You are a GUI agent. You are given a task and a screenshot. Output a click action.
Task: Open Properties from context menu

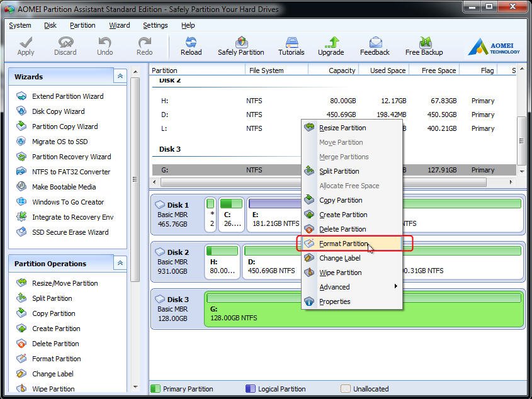point(351,301)
